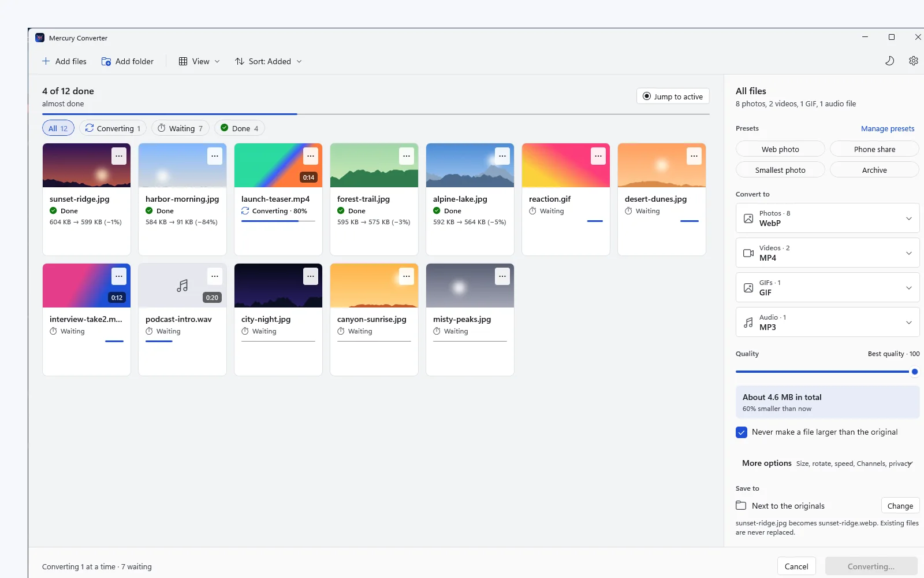The width and height of the screenshot is (924, 578).
Task: Open more options on podcast-intro.wav card
Action: pyautogui.click(x=215, y=276)
